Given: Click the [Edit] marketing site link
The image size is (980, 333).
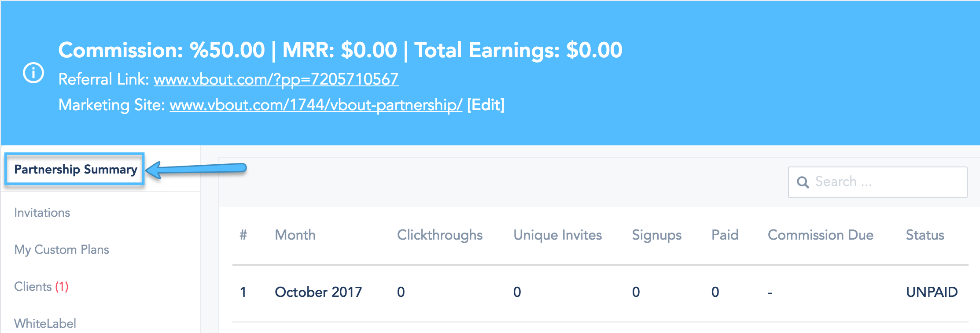Looking at the screenshot, I should 486,105.
